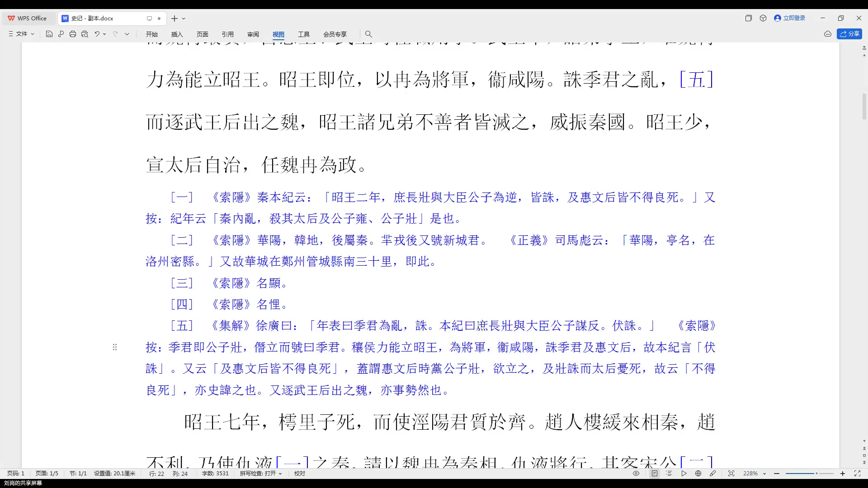Screen dimensions: 868x488
Task: Click the Undo arrow
Action: pos(97,34)
